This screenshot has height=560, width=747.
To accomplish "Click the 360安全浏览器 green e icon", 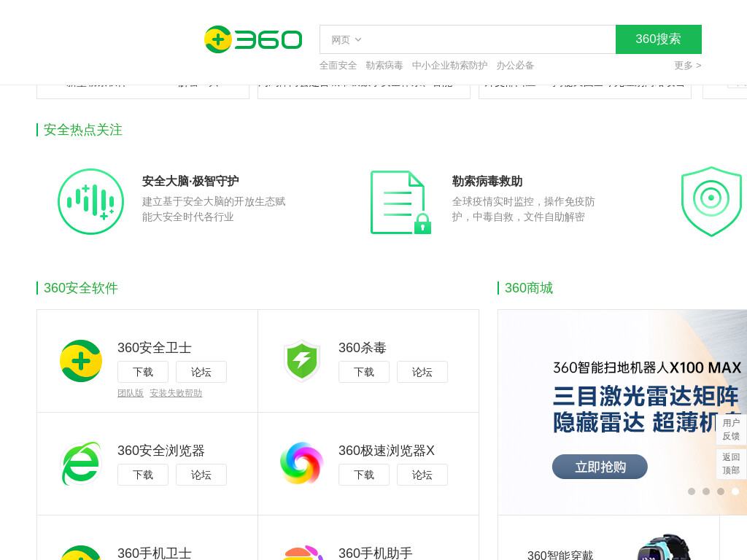I will click(x=81, y=463).
